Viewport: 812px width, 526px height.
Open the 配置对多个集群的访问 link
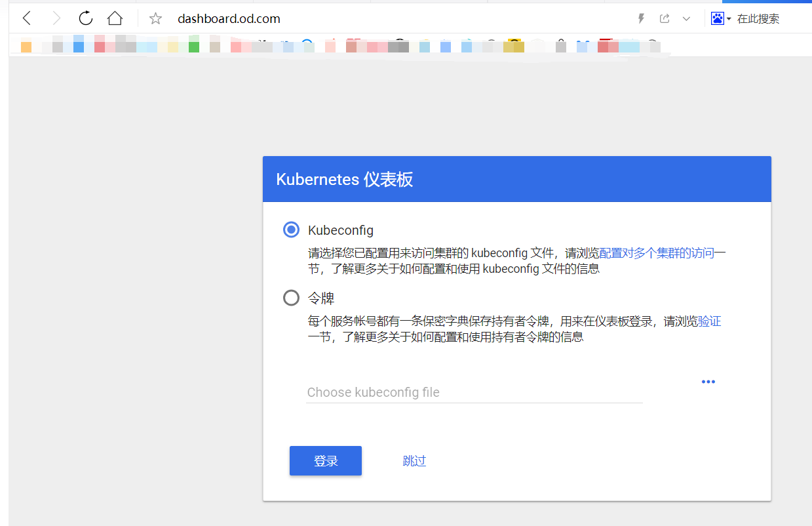(657, 253)
